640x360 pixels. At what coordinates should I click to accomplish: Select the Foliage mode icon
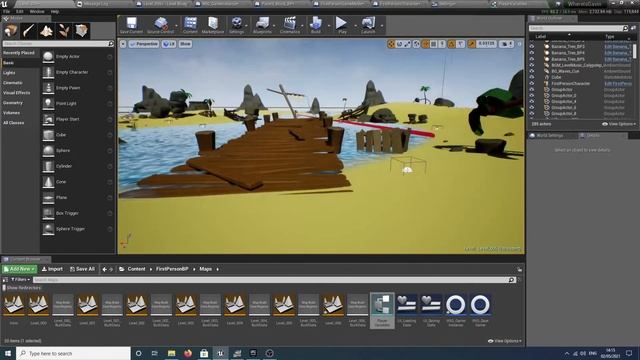click(64, 31)
